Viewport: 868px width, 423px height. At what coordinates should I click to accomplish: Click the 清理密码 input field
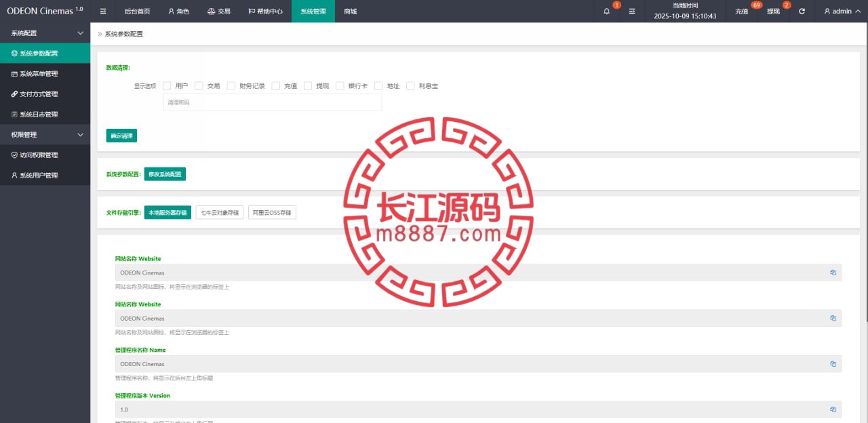point(272,102)
